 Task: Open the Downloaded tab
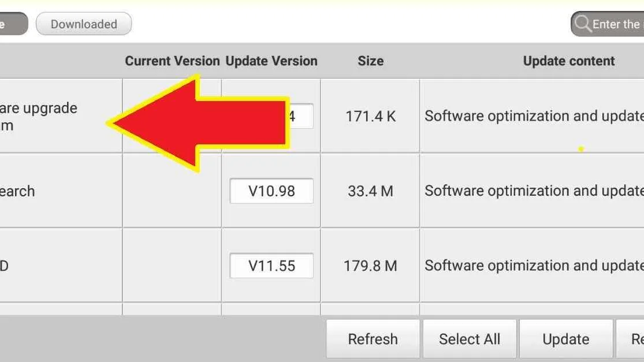coord(84,24)
